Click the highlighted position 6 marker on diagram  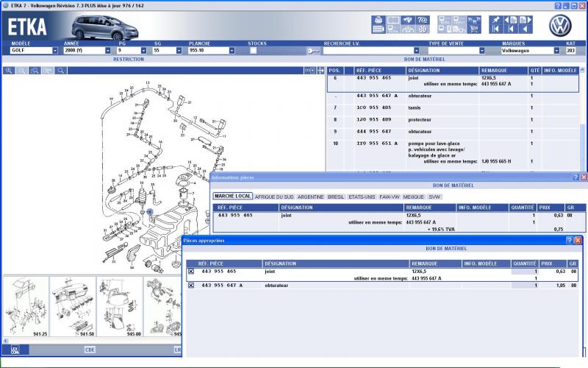[x=150, y=212]
